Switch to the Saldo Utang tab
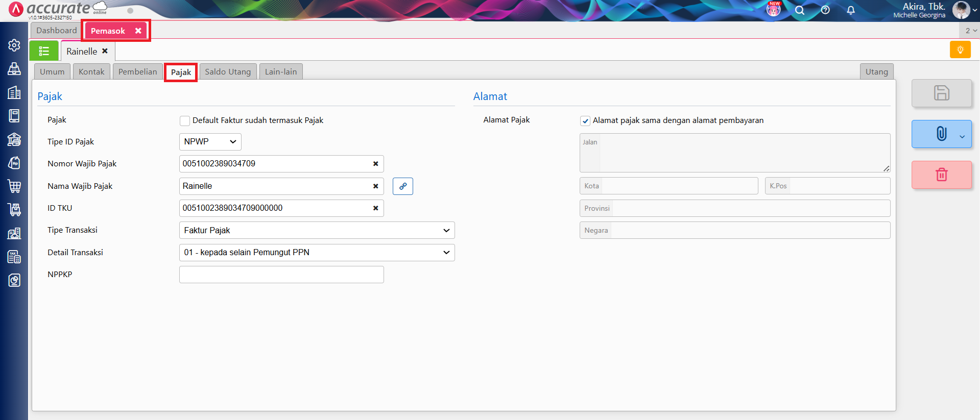980x420 pixels. (x=228, y=72)
